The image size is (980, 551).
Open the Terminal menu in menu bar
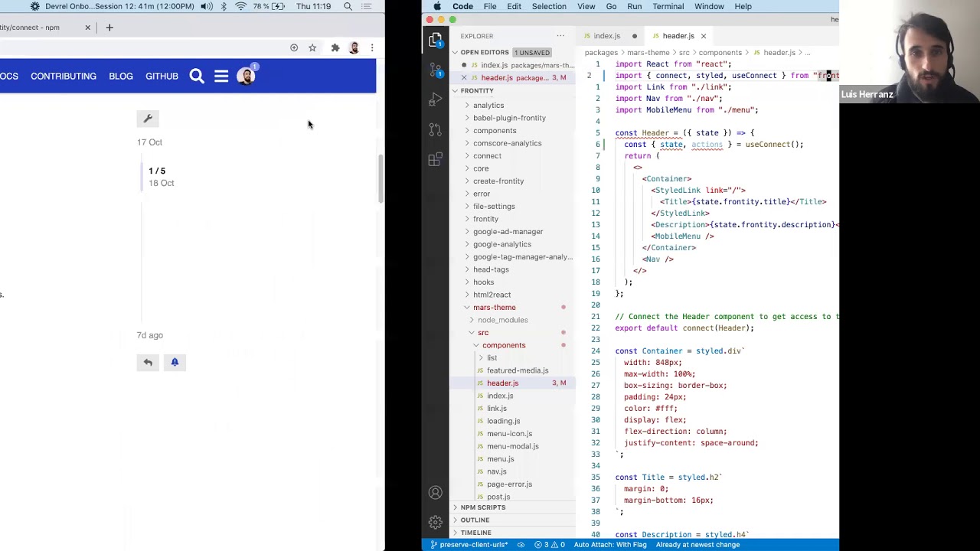point(668,6)
